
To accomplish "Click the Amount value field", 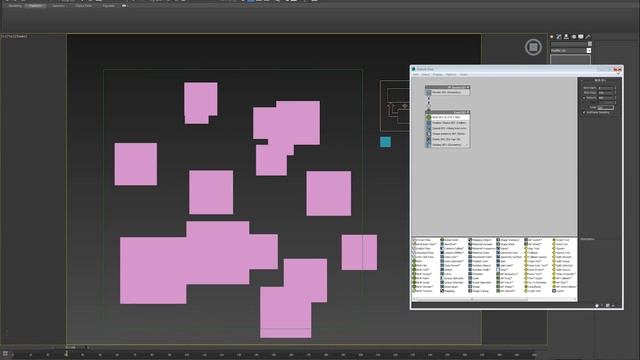I will 606,98.
